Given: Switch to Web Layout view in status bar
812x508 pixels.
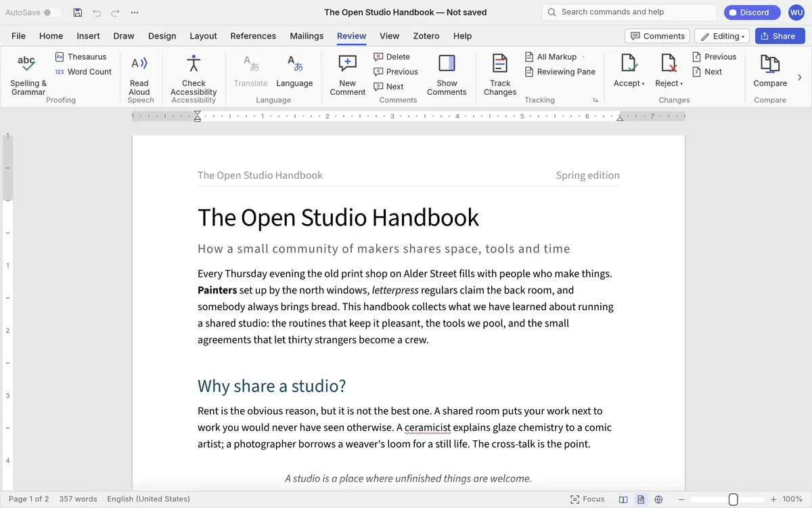Looking at the screenshot, I should [x=658, y=499].
